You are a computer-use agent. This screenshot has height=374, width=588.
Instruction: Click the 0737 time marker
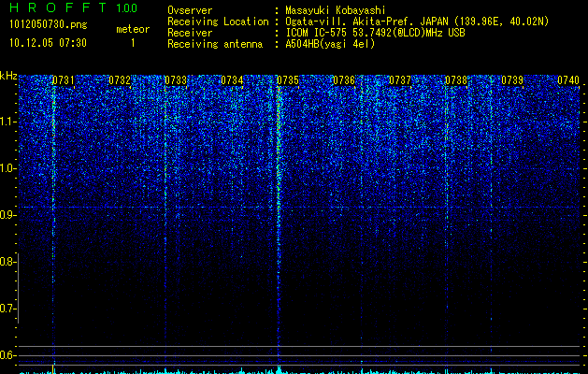400,80
